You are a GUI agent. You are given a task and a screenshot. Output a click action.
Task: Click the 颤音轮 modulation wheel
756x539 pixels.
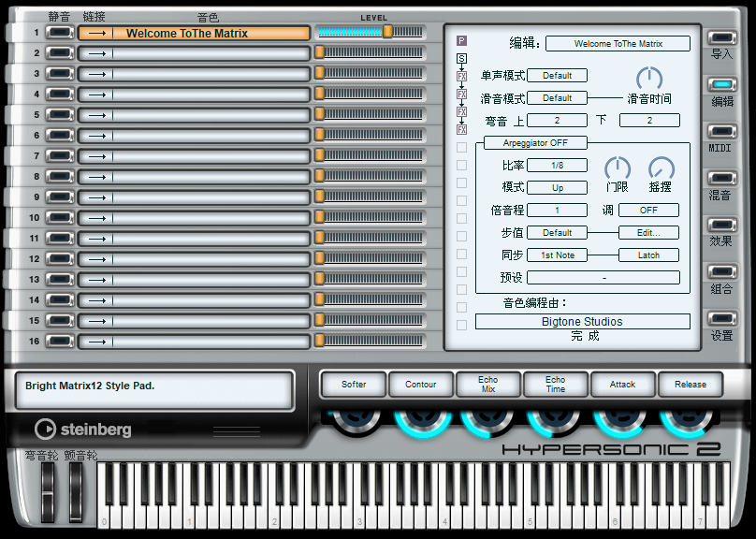coord(76,492)
